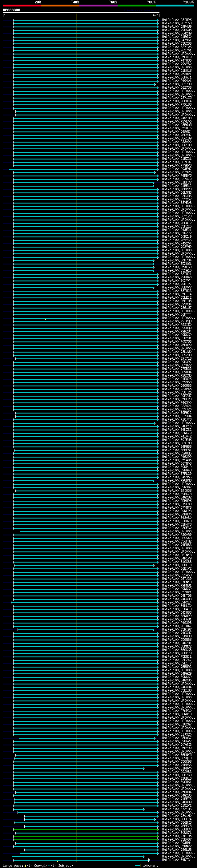
Task: Select hit label UniRef100_Q401B8
Action: coord(176,118)
